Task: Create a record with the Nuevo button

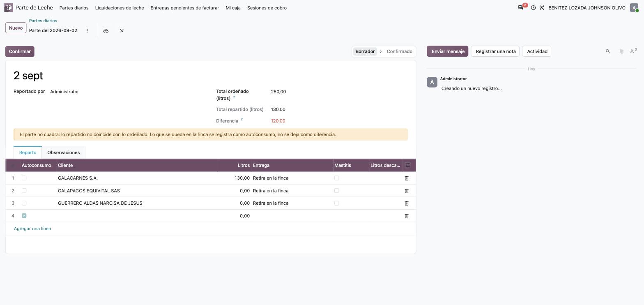Action: [x=16, y=28]
